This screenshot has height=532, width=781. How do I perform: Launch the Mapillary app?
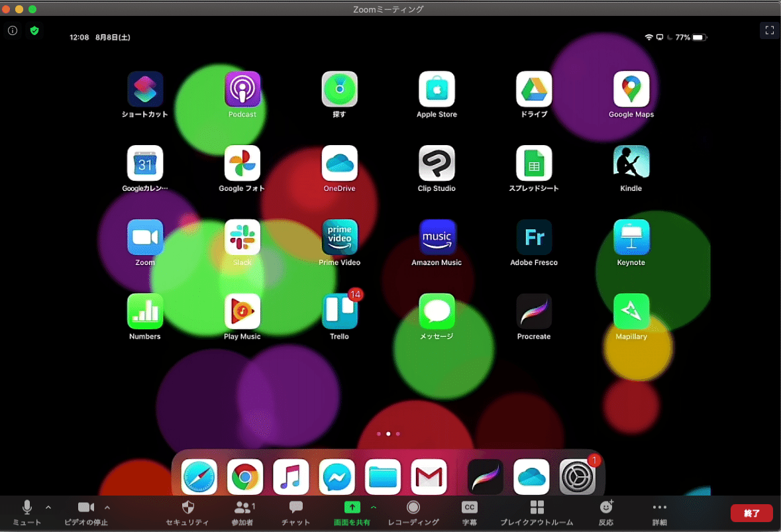pos(631,312)
